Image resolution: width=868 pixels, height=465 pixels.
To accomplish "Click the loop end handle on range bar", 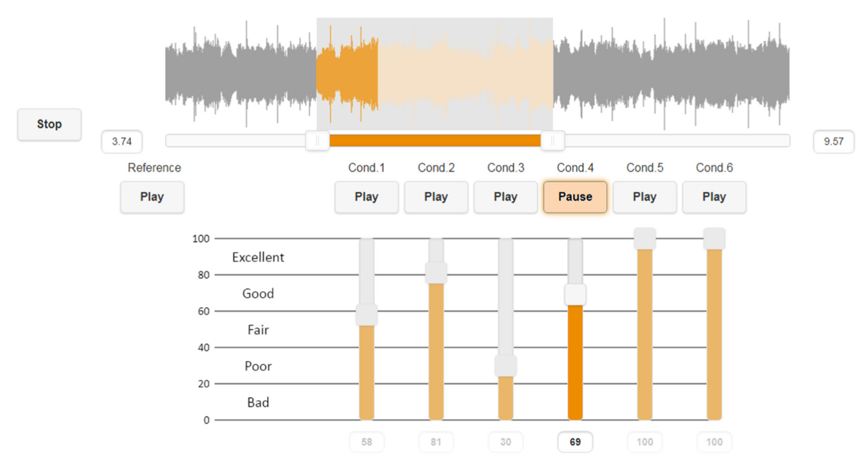I will click(552, 141).
